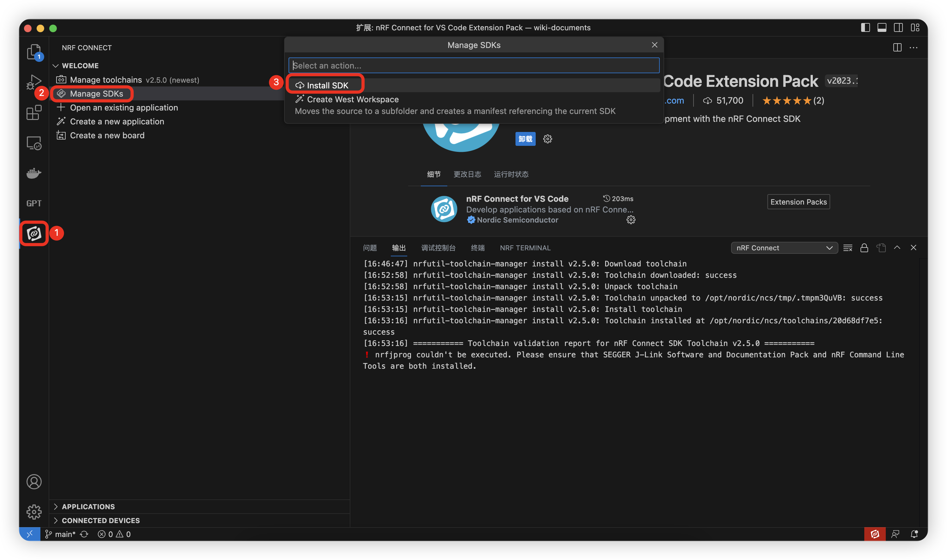Click the 51,700 install count

click(723, 101)
